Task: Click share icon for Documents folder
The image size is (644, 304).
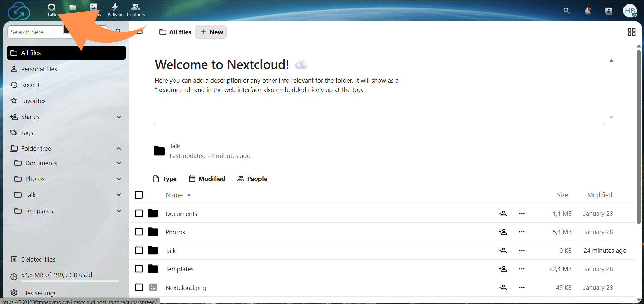Action: coord(502,214)
